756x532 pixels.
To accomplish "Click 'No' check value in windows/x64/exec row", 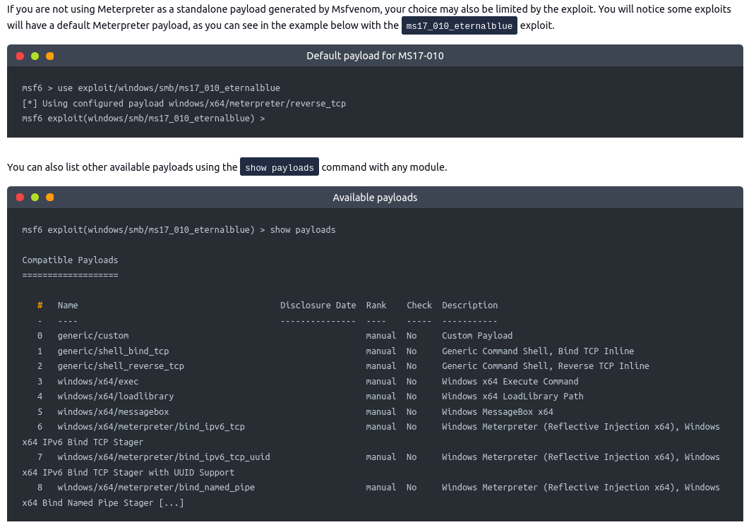I will pos(412,382).
